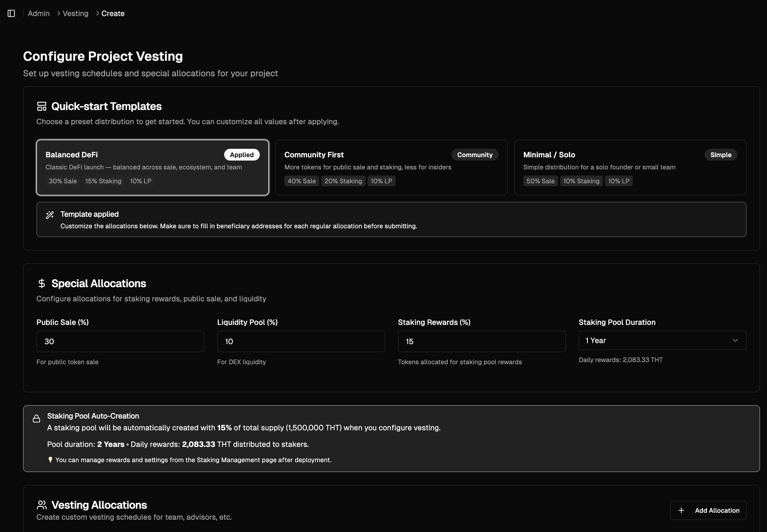Click the Template applied heading text

coord(89,214)
